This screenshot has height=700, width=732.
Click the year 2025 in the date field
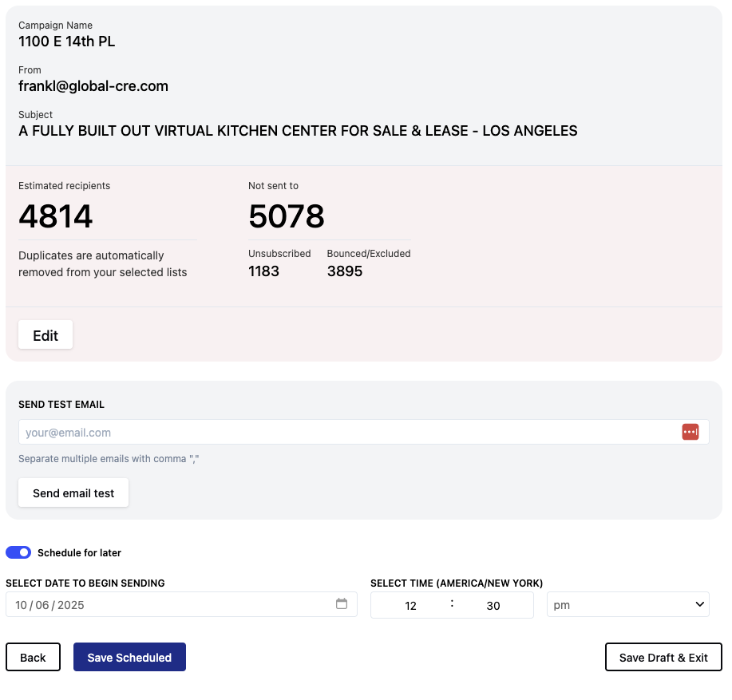(x=70, y=605)
